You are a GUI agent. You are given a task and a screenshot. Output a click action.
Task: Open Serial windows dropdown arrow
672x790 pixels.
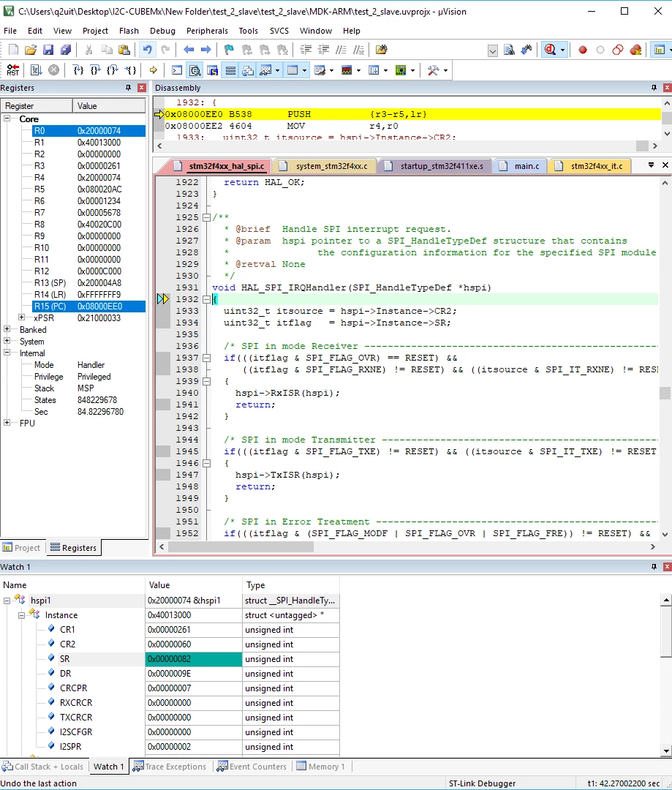pyautogui.click(x=331, y=70)
